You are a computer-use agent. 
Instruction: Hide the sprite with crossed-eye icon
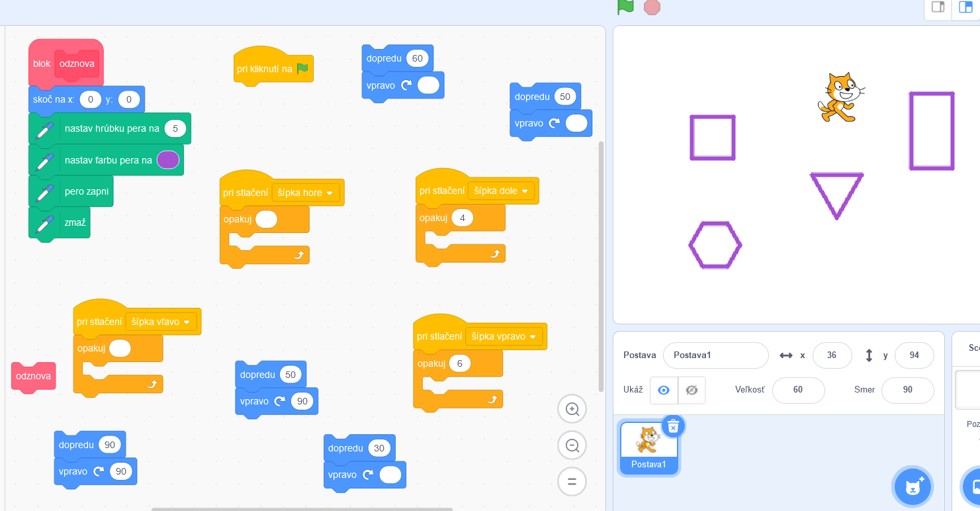[x=691, y=390]
